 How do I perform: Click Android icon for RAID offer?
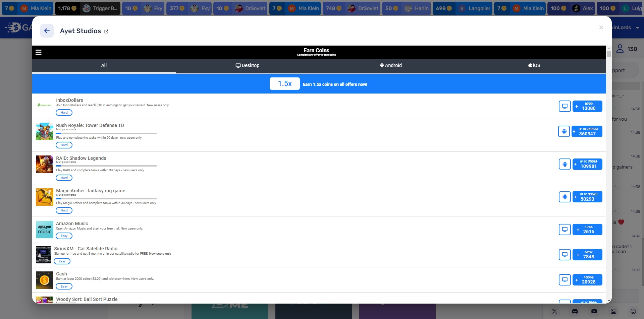(565, 164)
